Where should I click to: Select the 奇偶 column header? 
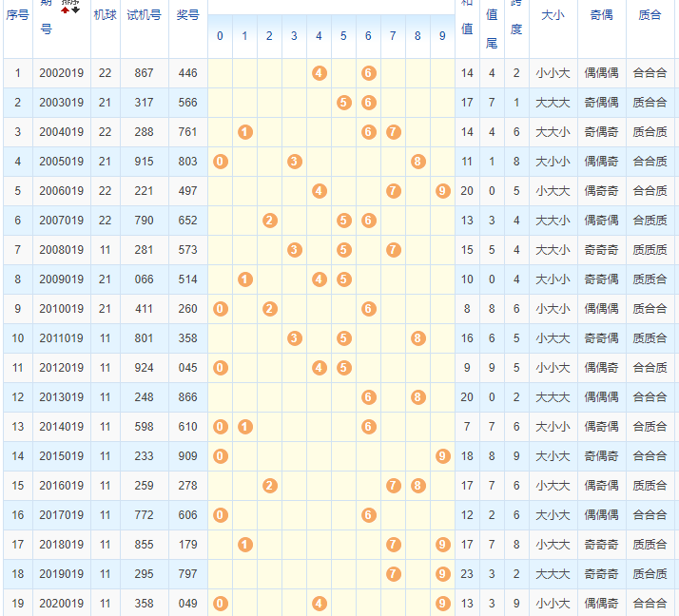pos(601,15)
